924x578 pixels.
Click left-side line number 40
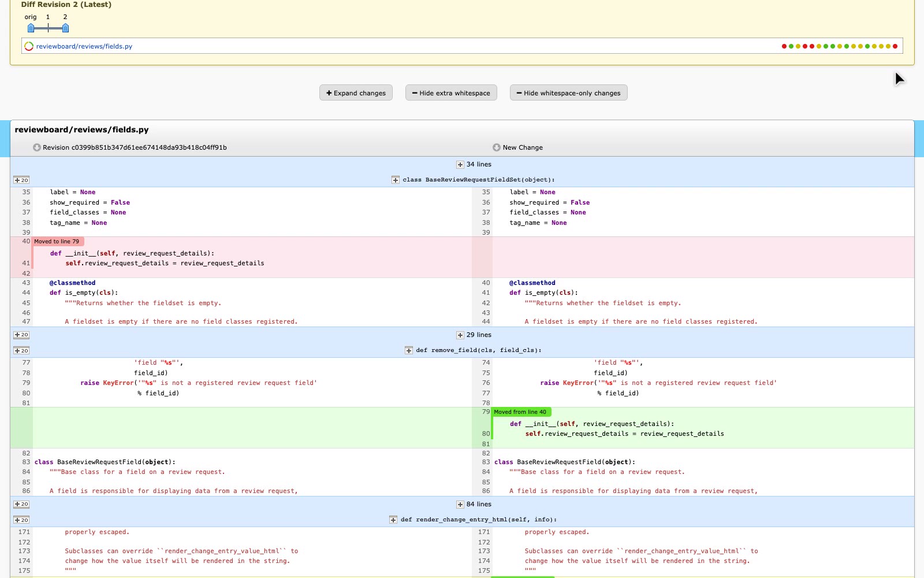pos(26,241)
